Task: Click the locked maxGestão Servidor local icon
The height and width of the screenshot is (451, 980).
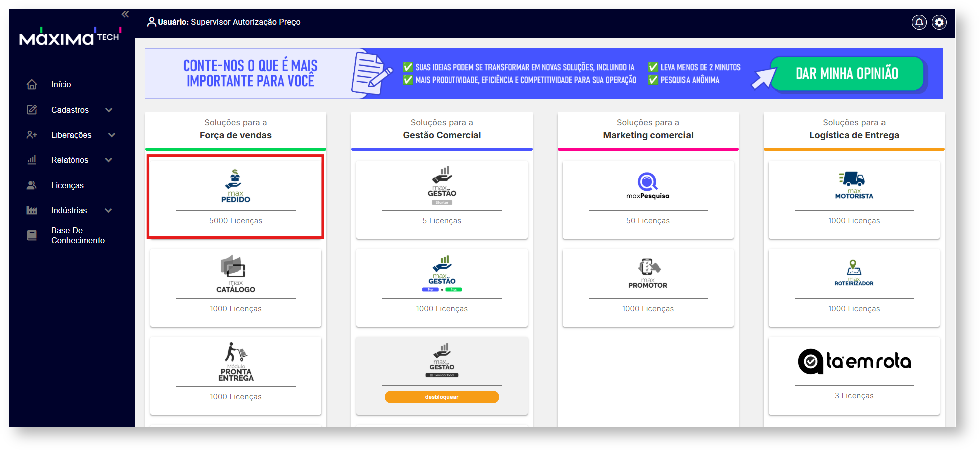Action: [x=442, y=360]
